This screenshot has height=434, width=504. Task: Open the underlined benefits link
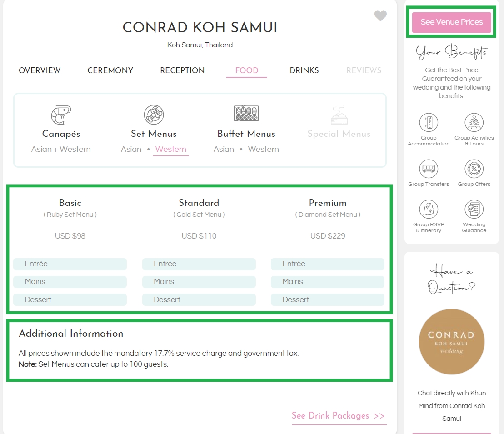[x=451, y=96]
